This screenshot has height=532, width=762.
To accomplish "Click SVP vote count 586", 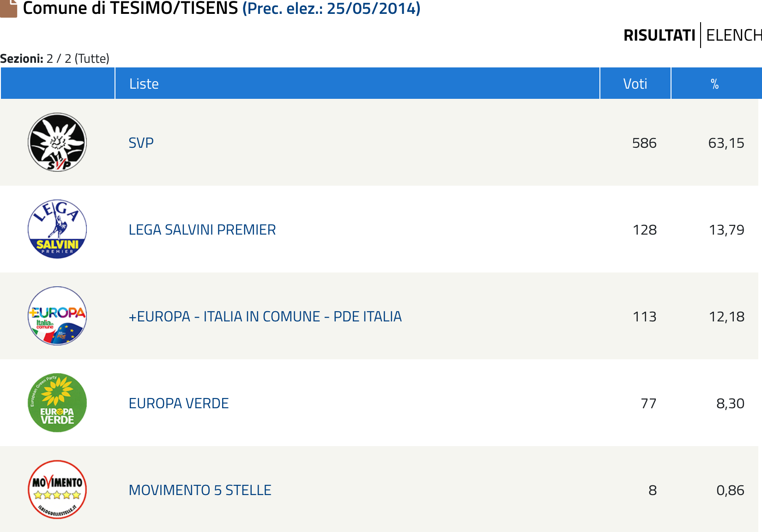I will pos(644,143).
